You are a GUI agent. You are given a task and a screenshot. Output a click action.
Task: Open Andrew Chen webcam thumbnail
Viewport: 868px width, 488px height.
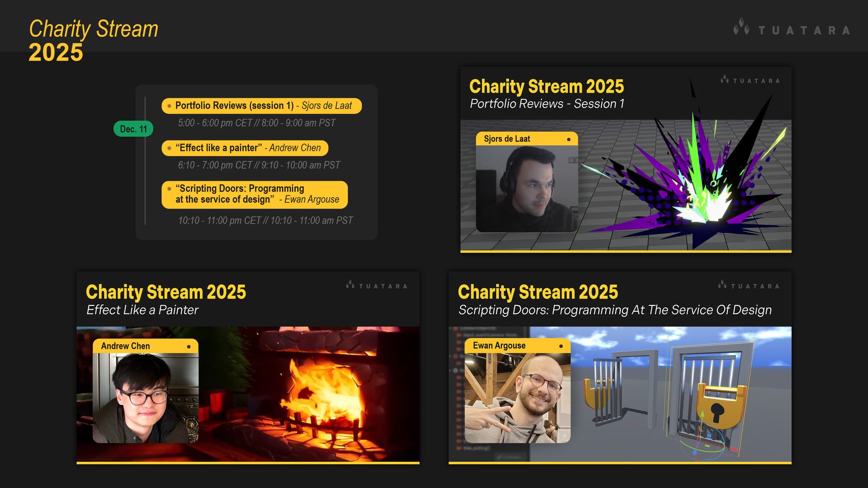click(x=145, y=397)
